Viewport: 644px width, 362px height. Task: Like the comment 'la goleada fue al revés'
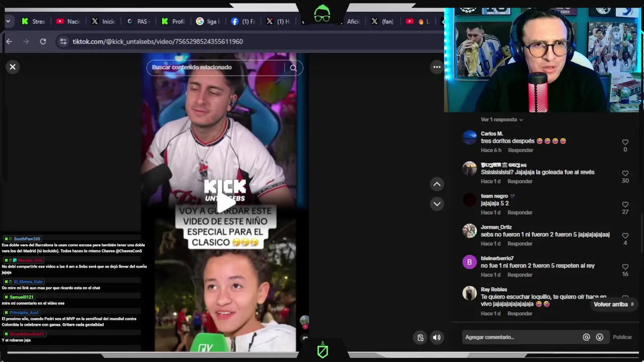(625, 173)
